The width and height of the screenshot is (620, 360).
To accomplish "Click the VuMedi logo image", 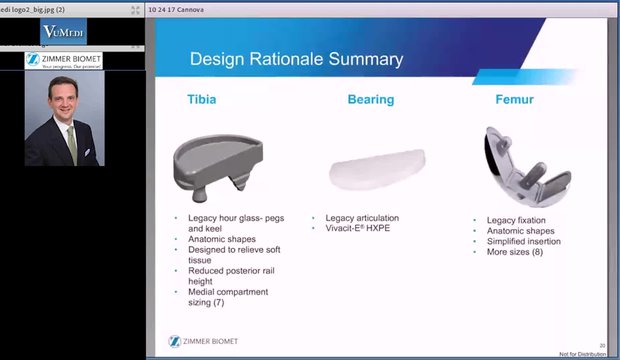I will (x=63, y=31).
